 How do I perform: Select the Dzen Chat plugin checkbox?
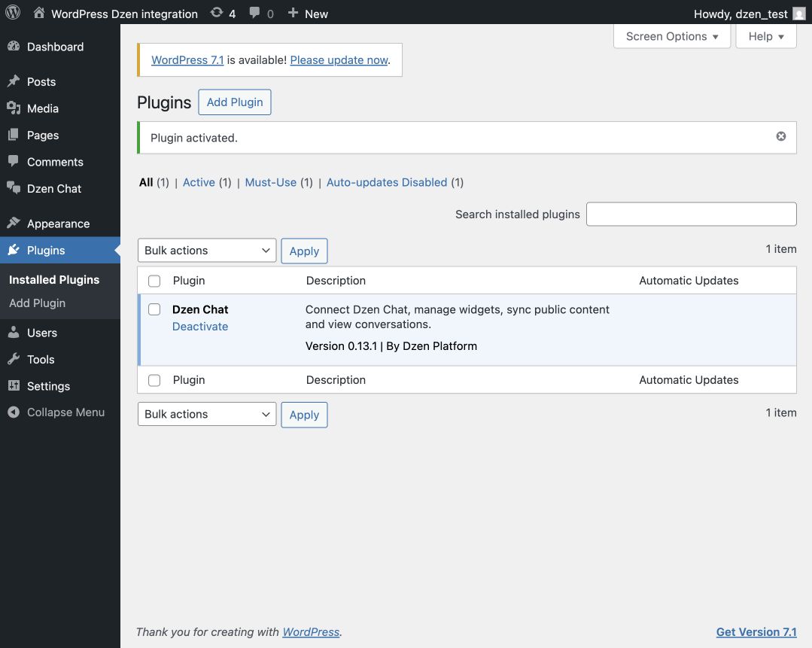click(x=154, y=309)
